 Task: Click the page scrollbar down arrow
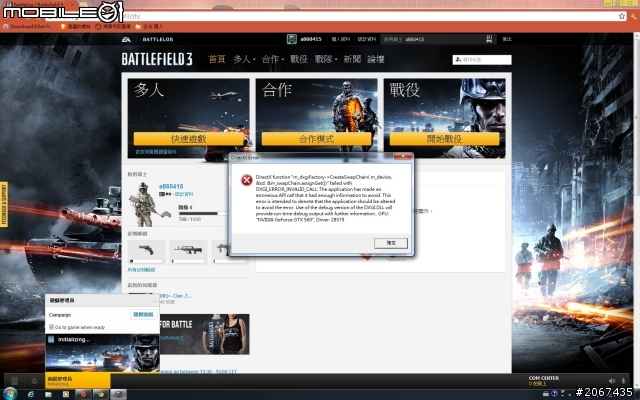tap(636, 384)
